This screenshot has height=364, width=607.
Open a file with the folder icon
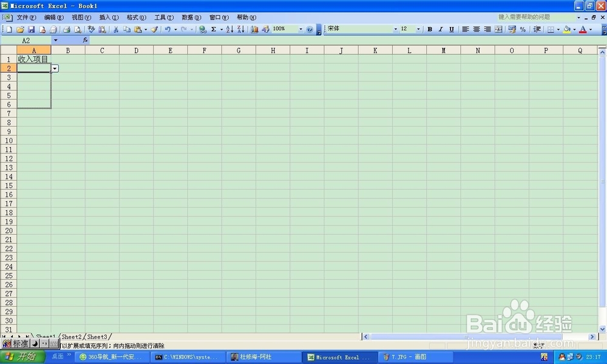[20, 29]
